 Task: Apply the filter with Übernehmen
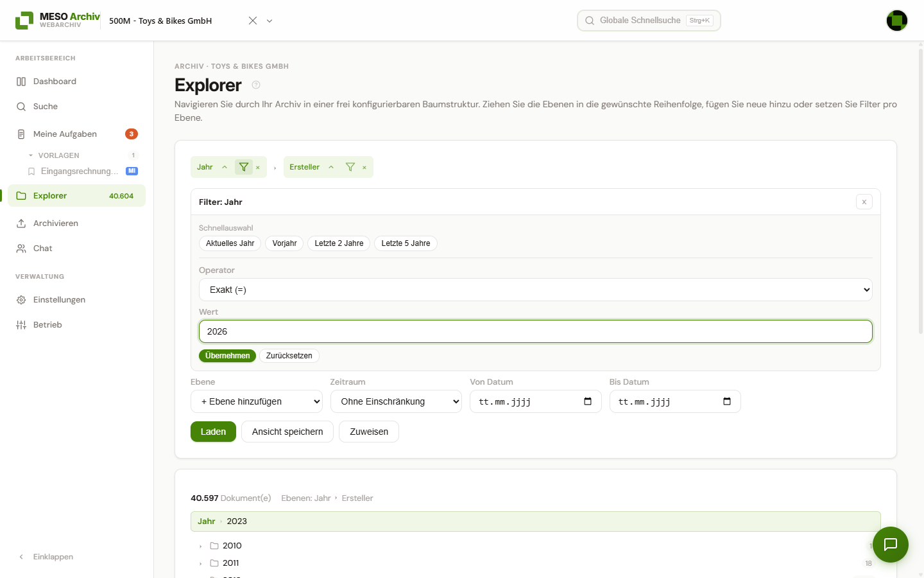228,356
